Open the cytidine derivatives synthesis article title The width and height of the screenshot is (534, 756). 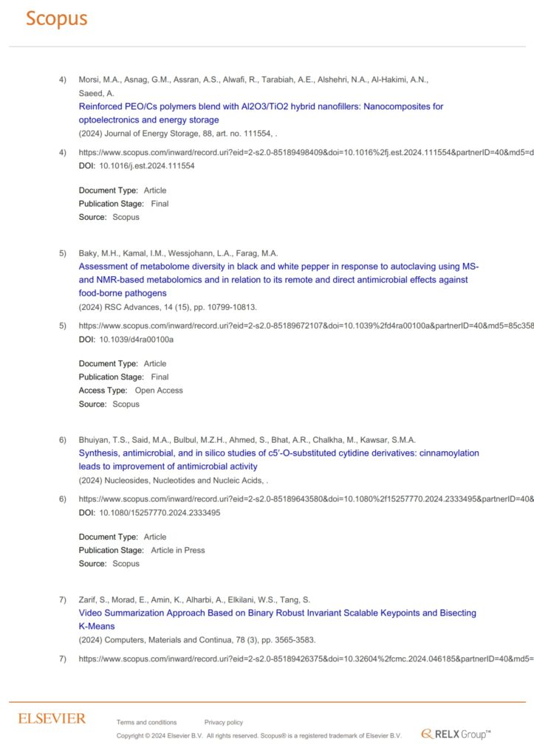coord(278,453)
